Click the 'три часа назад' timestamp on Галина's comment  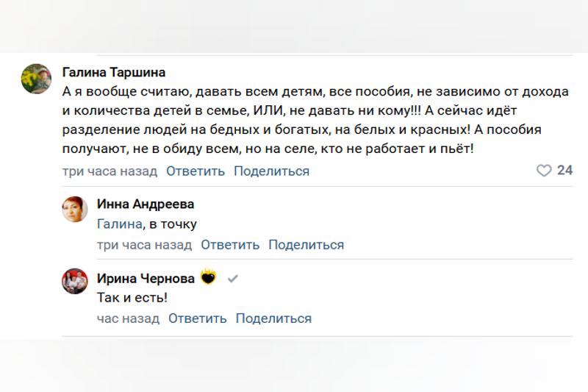[x=110, y=171]
